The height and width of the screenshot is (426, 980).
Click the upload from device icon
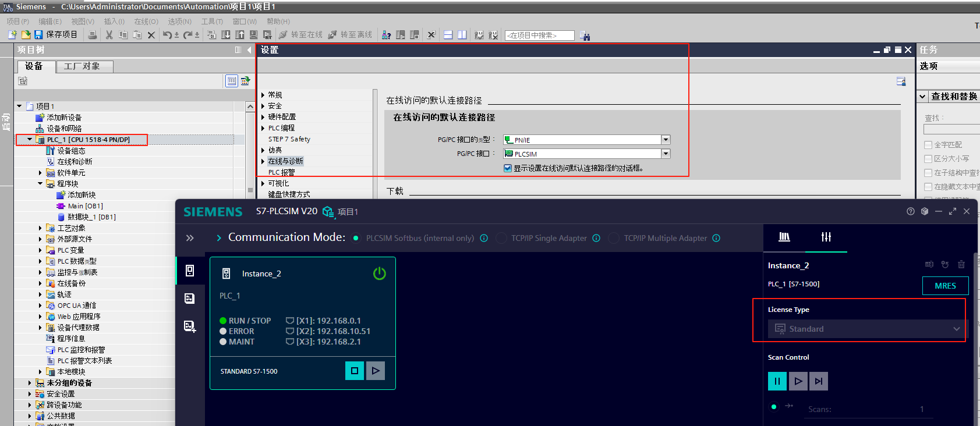pyautogui.click(x=239, y=35)
